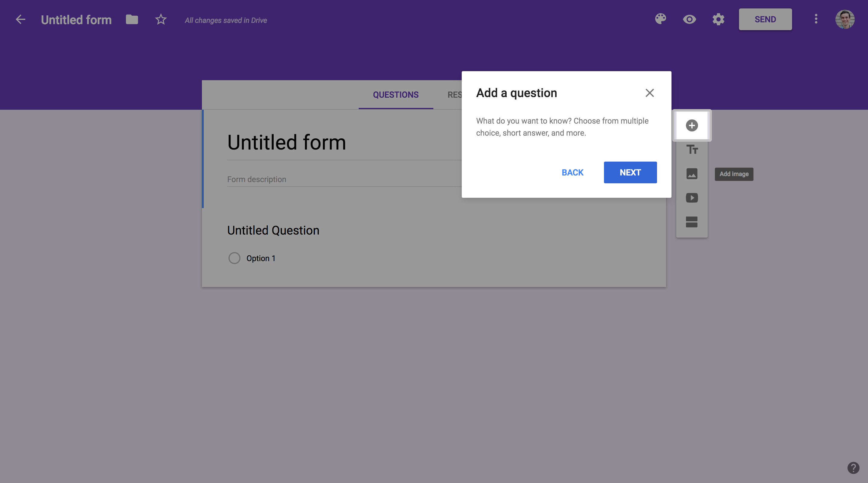Switch to the Responses tab

454,95
